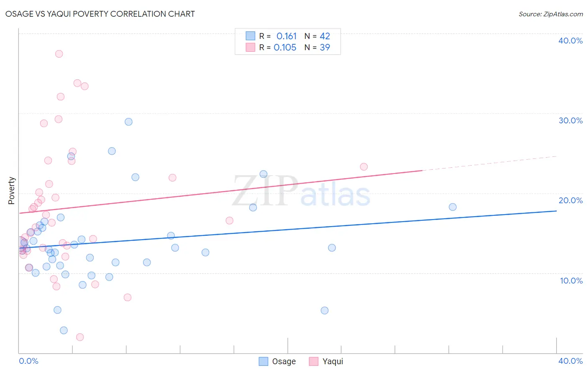Screen dimensions: 588x373
Task: Click the N = 39 value in legend
Action: 317,47
